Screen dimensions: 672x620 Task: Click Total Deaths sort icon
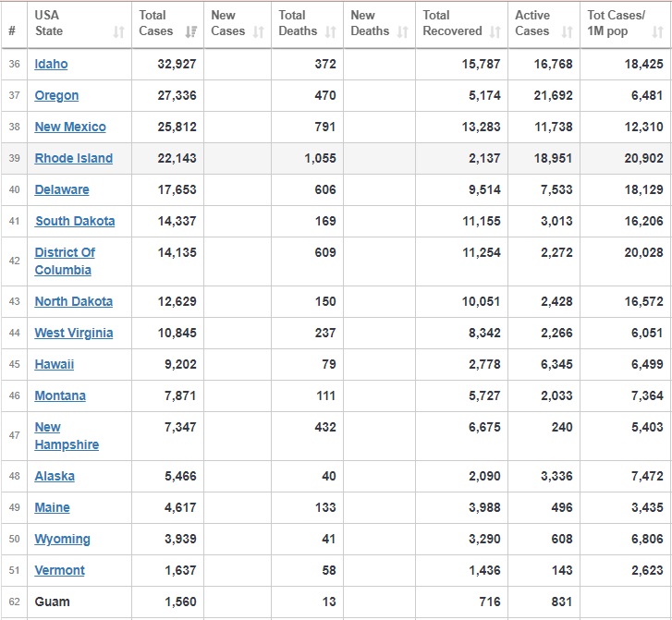coord(331,32)
